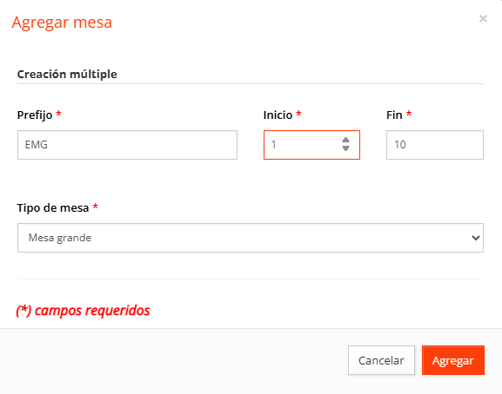502x394 pixels.
Task: Confirm with the orange Agregar button
Action: [x=453, y=360]
